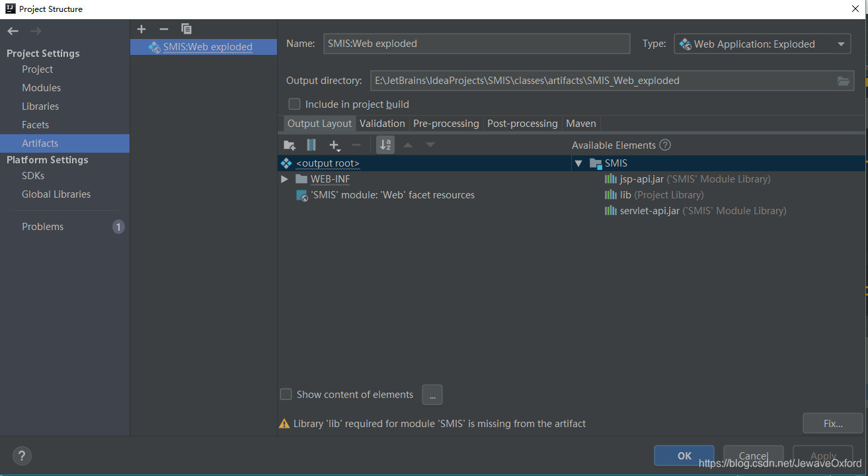Viewport: 868px width, 476px height.
Task: Click the artifact Name input field
Action: [477, 44]
